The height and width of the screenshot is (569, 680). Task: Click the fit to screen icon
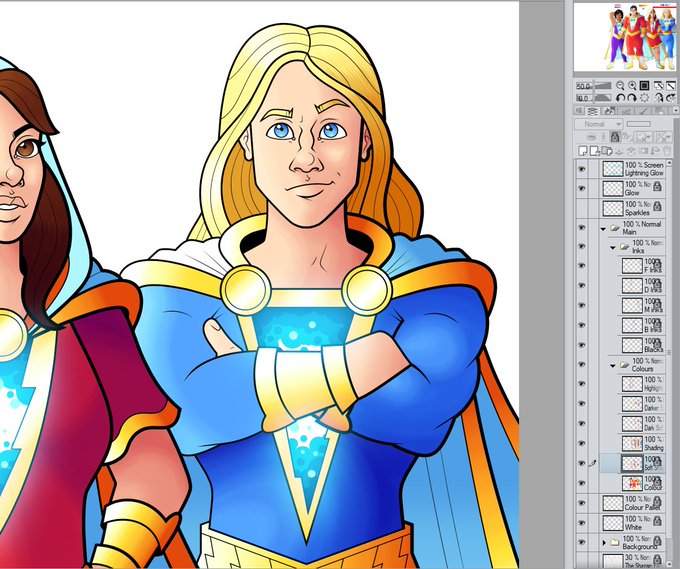point(670,86)
